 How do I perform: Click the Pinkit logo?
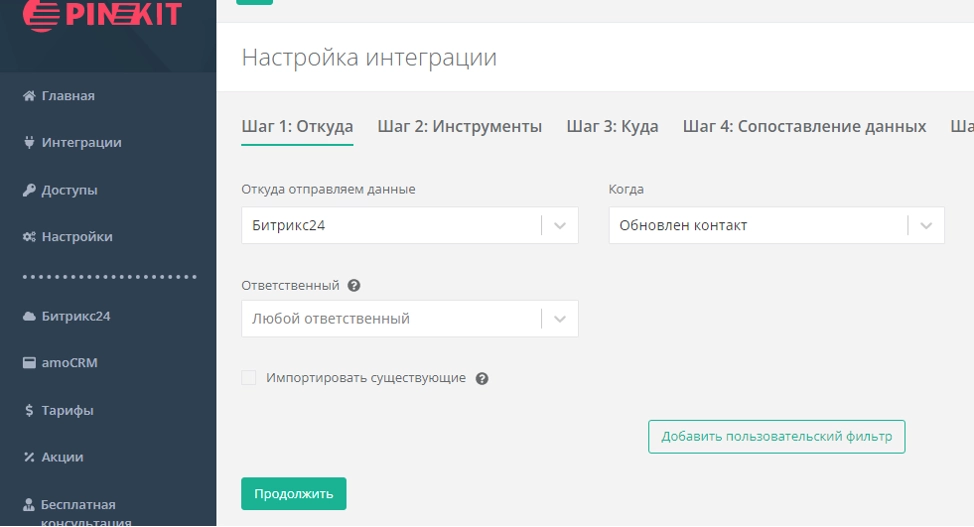[102, 15]
